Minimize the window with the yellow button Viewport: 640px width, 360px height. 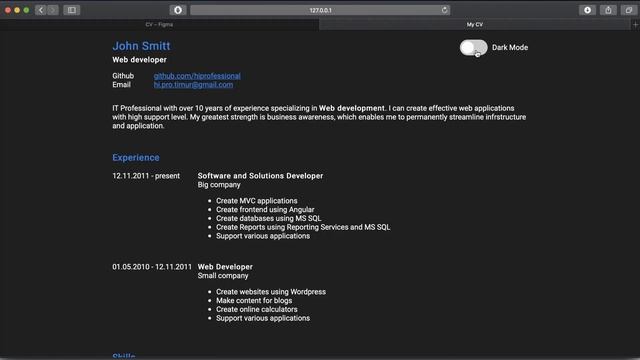point(17,10)
